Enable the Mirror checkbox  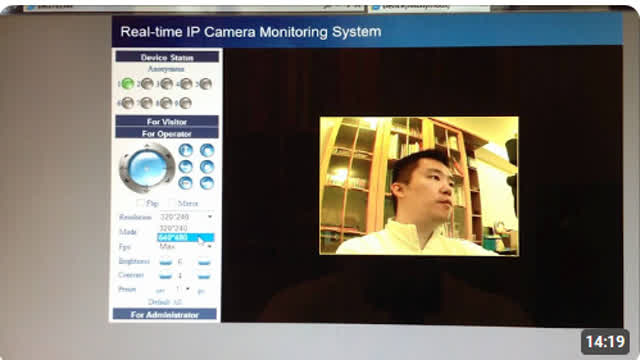click(x=172, y=203)
